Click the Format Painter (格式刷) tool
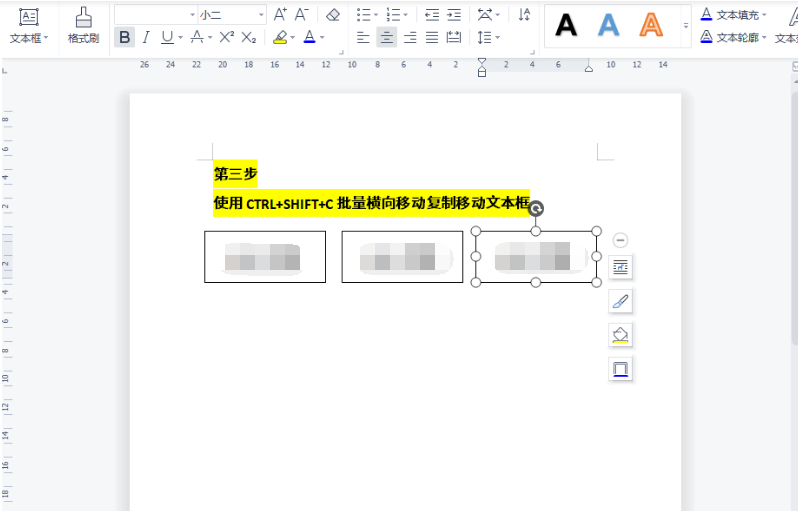Viewport: 798px width, 511px height. [x=83, y=25]
